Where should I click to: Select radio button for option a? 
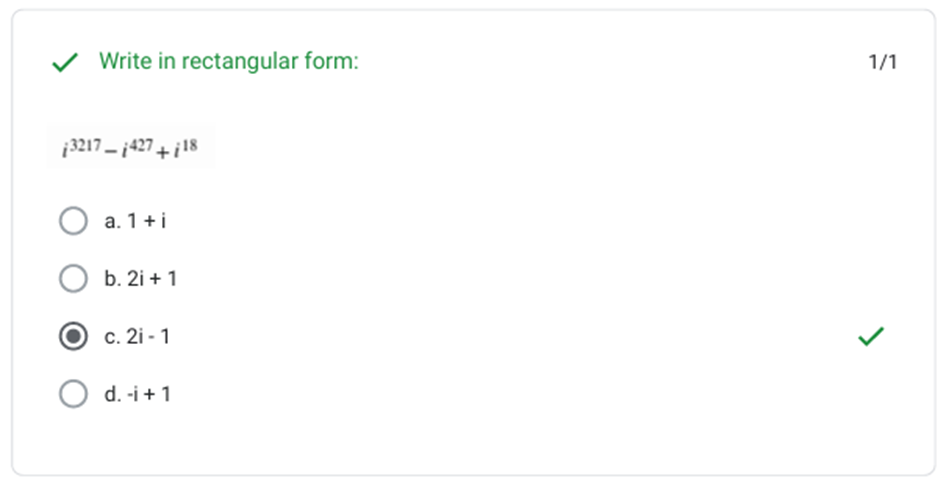[x=73, y=221]
